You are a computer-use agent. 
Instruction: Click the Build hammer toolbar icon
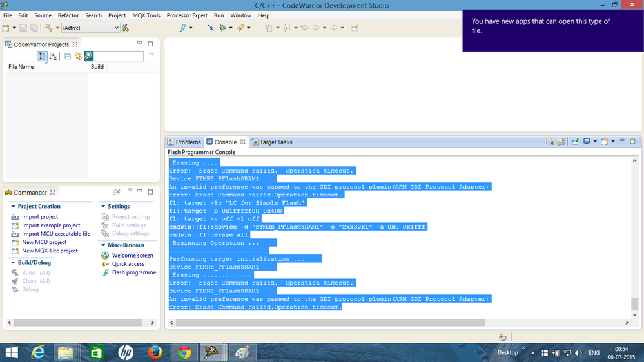(x=49, y=28)
